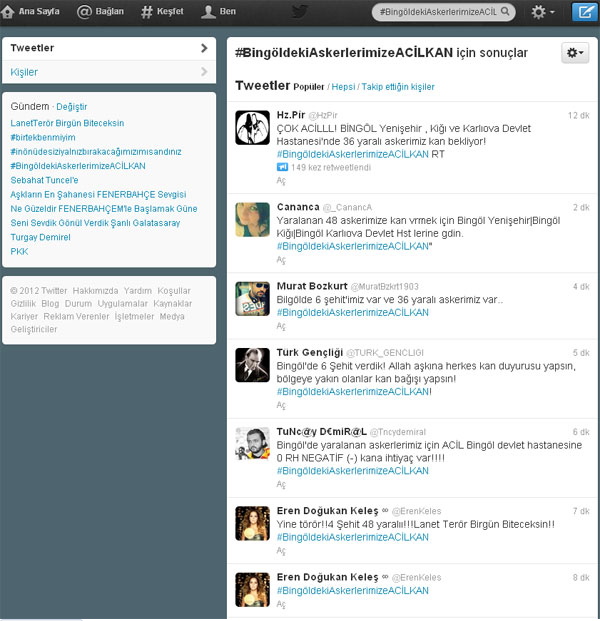The image size is (600, 621).
Task: Click the 12 dk timestamp on Hz.Pir tweet
Action: (x=579, y=115)
